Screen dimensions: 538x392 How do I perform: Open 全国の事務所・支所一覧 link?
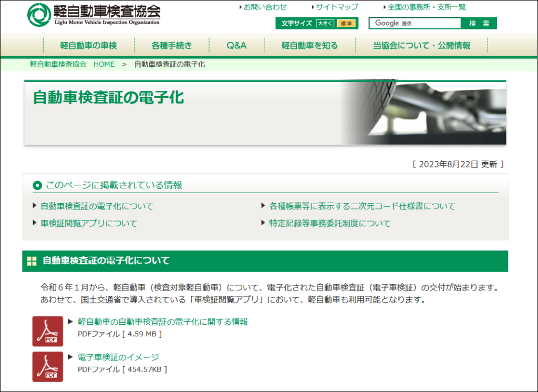pyautogui.click(x=427, y=7)
